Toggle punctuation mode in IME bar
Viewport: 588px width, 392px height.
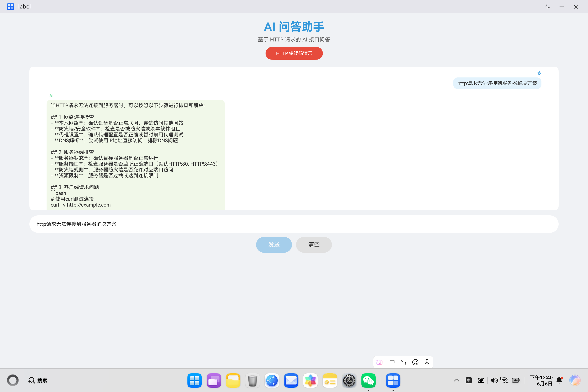pyautogui.click(x=403, y=362)
